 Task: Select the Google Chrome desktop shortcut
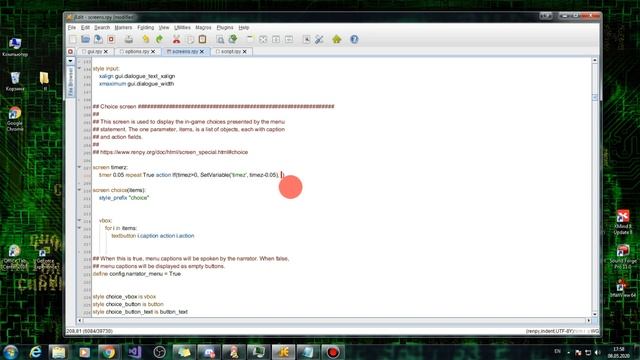click(x=15, y=119)
